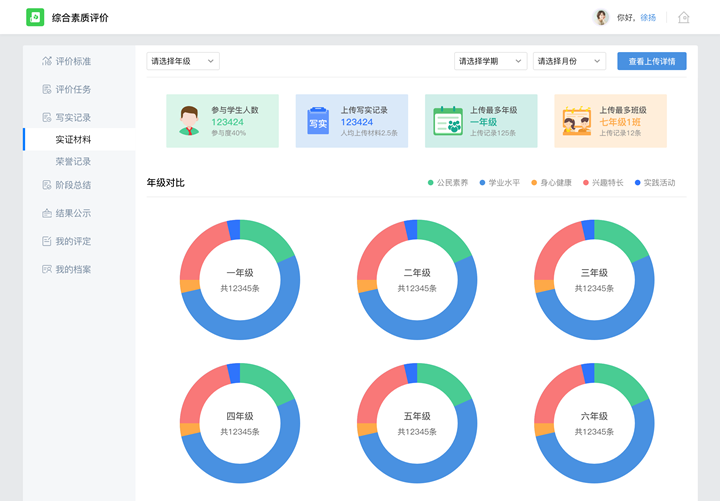Click the 我的评定 sidebar icon
The image size is (720, 501).
(47, 241)
